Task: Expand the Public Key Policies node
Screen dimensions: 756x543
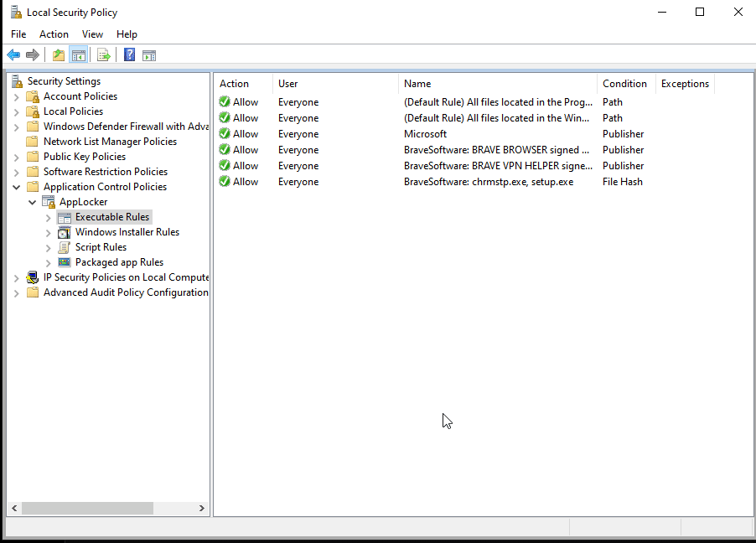Action: 17,158
